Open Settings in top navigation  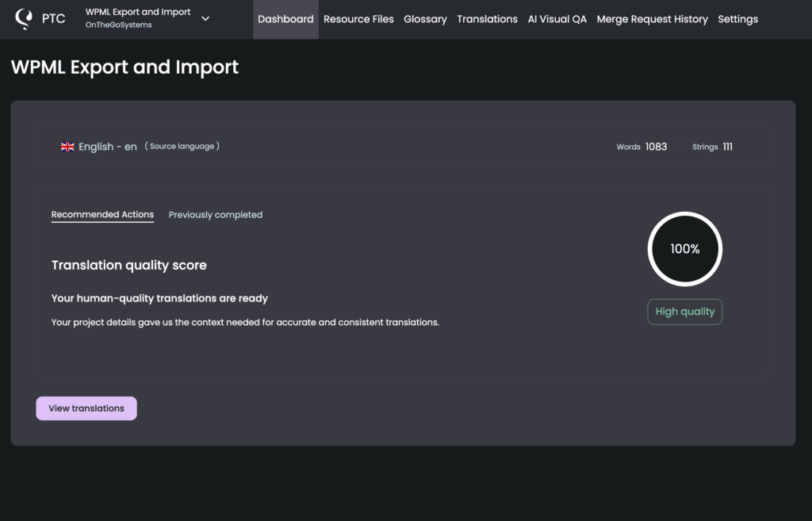pos(737,19)
